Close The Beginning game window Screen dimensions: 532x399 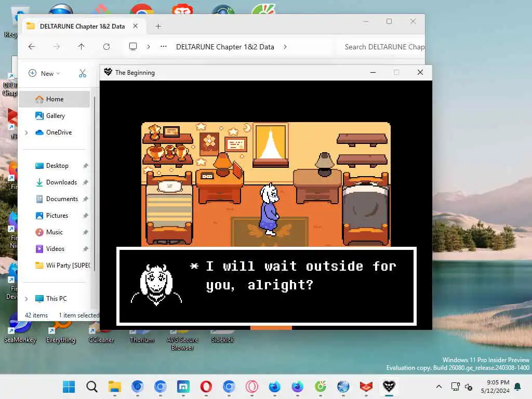pyautogui.click(x=420, y=72)
